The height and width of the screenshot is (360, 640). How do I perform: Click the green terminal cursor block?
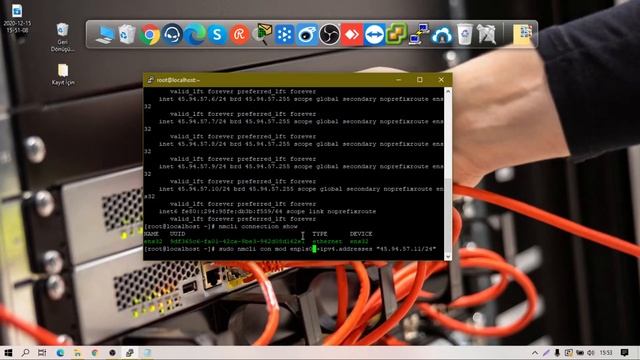coord(314,249)
